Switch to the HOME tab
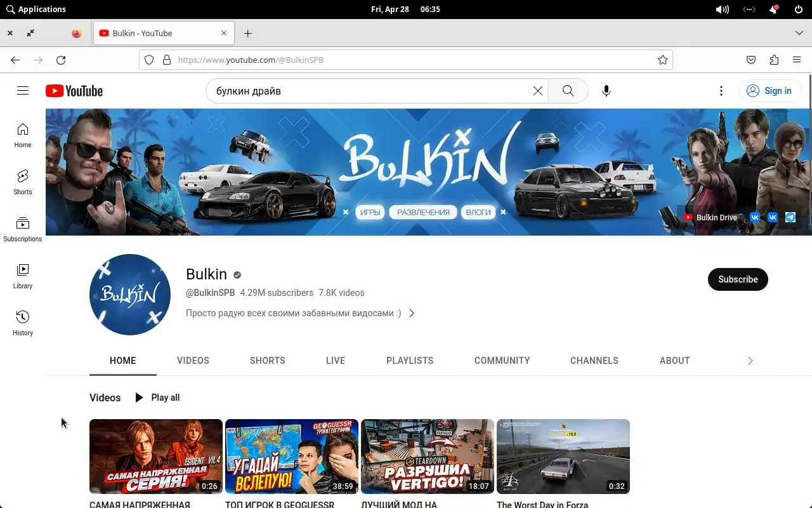 (123, 361)
